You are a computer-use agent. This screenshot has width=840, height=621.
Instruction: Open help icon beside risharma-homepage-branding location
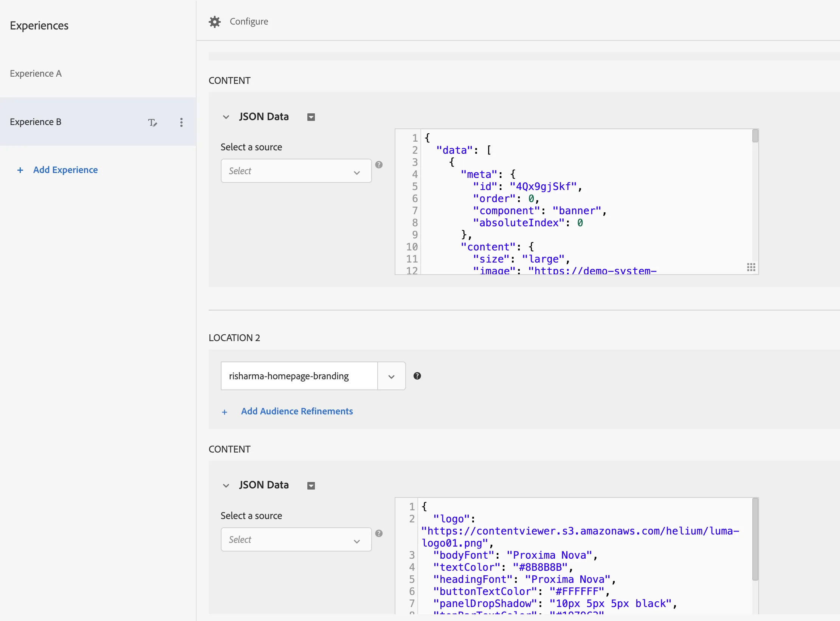[417, 376]
